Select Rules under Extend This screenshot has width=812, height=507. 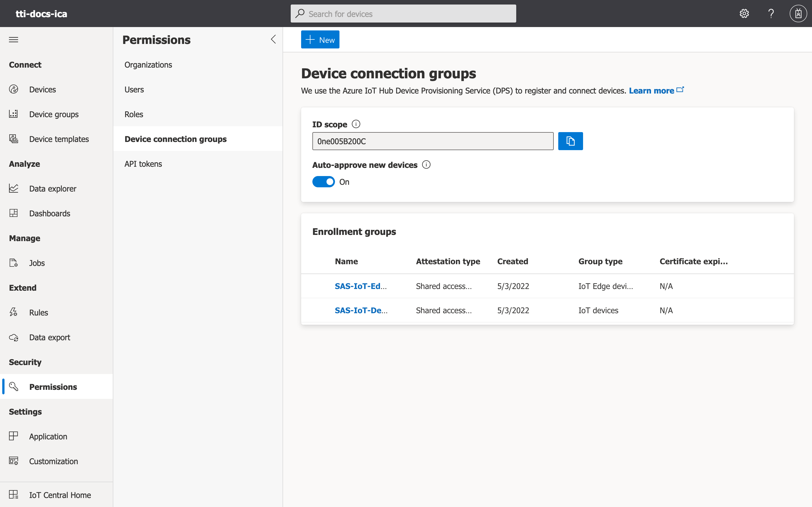[x=39, y=312]
